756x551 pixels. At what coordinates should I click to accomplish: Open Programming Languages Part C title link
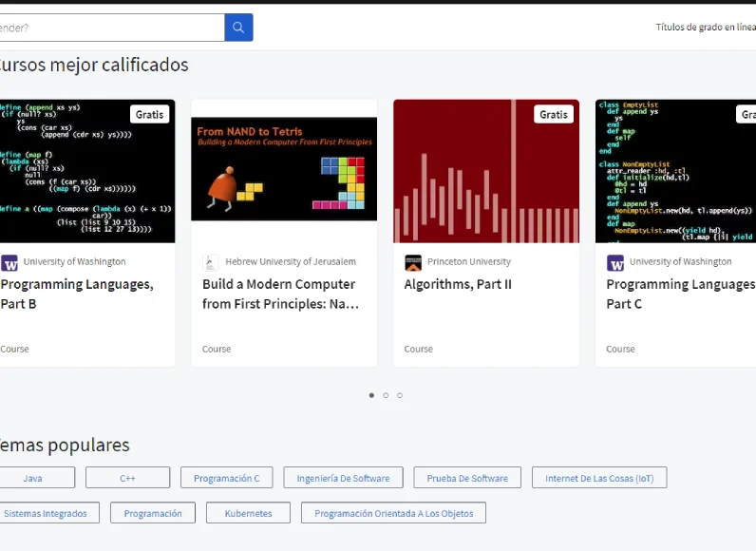(x=681, y=294)
